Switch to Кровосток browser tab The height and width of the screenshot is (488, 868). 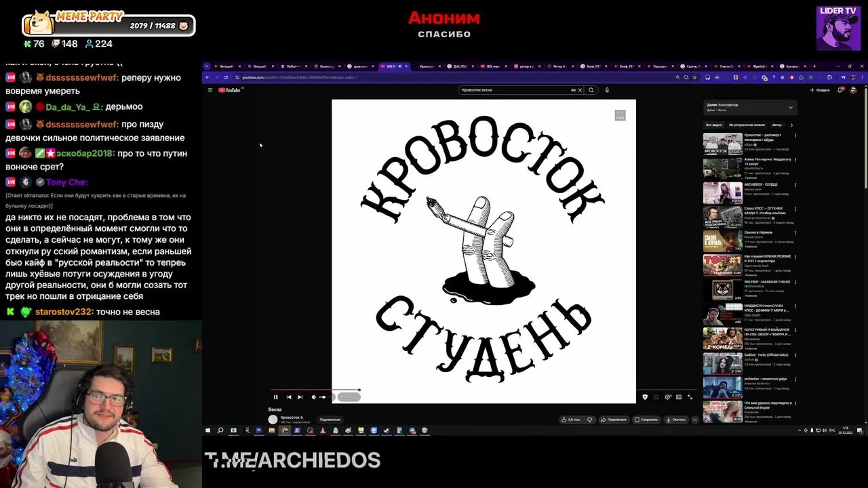(x=428, y=66)
